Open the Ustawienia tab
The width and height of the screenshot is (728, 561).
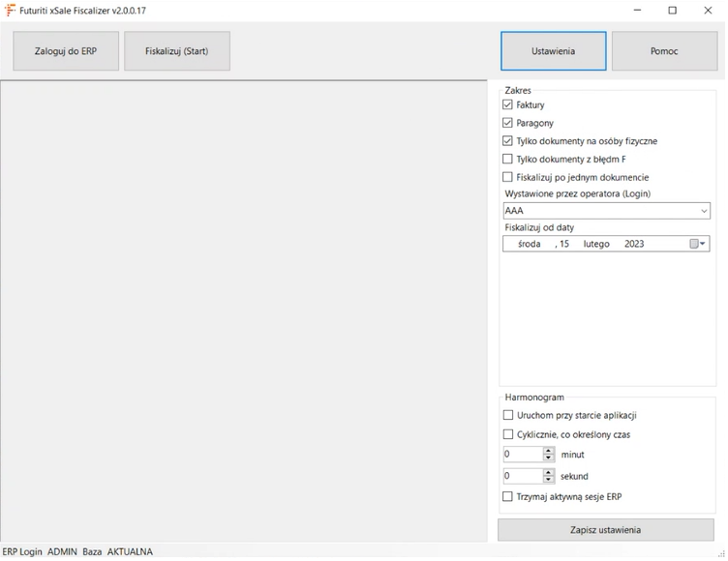point(553,51)
